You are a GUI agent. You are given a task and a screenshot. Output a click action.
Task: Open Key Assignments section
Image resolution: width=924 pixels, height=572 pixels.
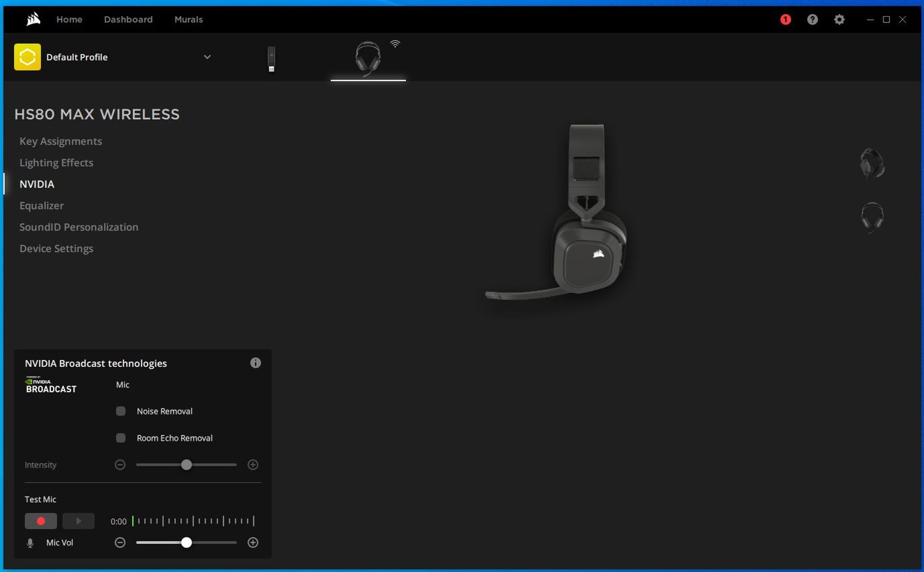(61, 141)
